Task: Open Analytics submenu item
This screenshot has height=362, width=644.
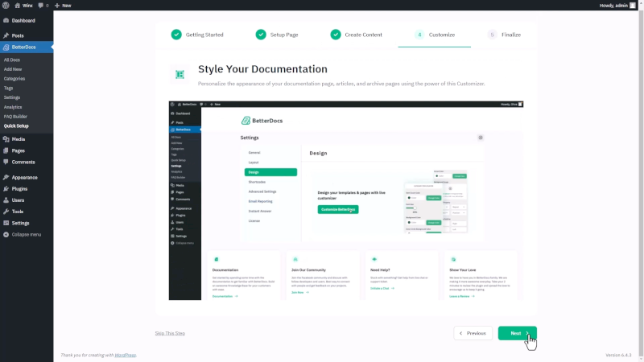Action: 13,107
